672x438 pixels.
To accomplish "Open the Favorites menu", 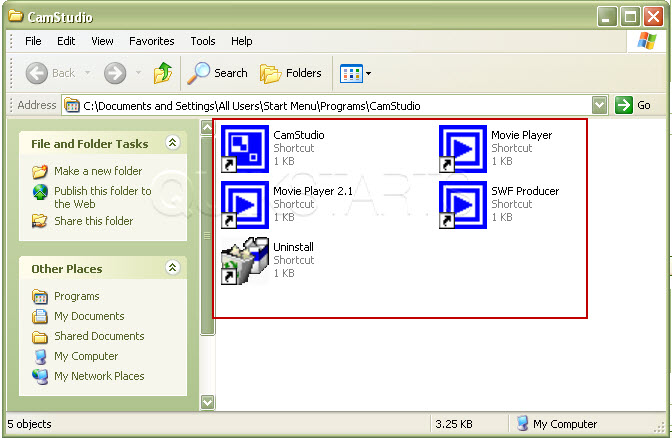I will (x=152, y=41).
